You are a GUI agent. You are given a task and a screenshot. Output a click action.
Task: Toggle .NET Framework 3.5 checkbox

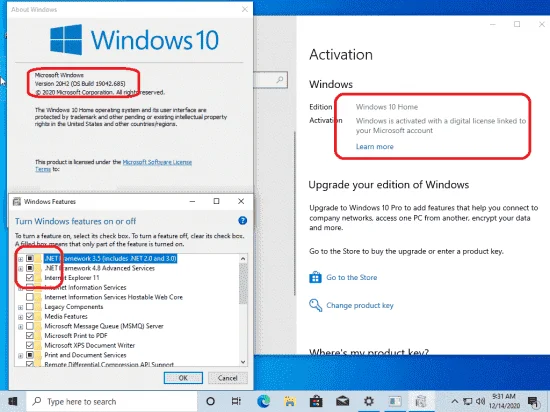30,258
